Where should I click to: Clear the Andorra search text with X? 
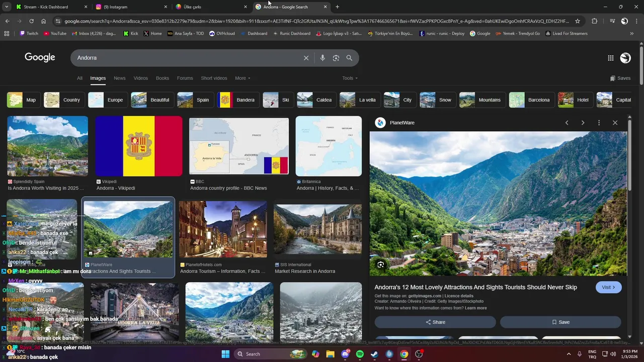pos(306,58)
